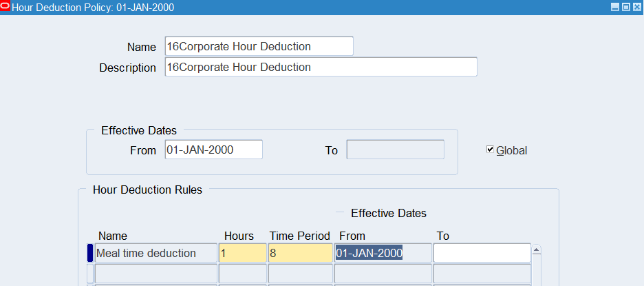This screenshot has height=286, width=644.
Task: Toggle the Global checkbox
Action: 490,150
